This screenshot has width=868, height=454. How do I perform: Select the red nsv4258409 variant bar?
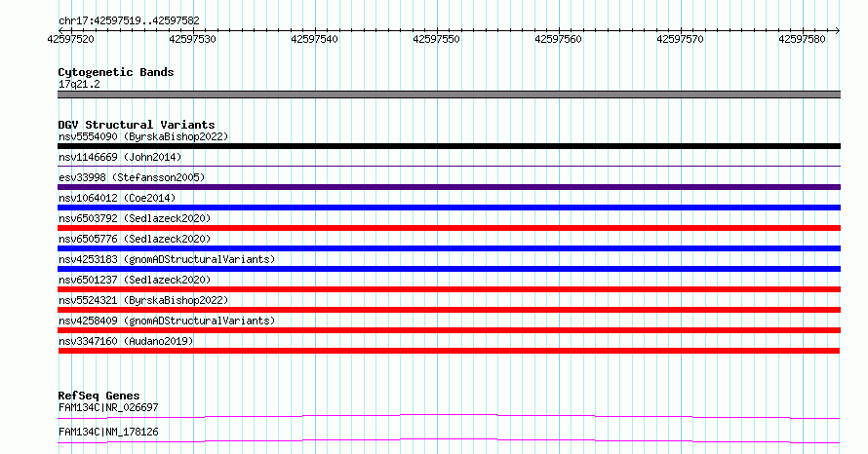[449, 330]
